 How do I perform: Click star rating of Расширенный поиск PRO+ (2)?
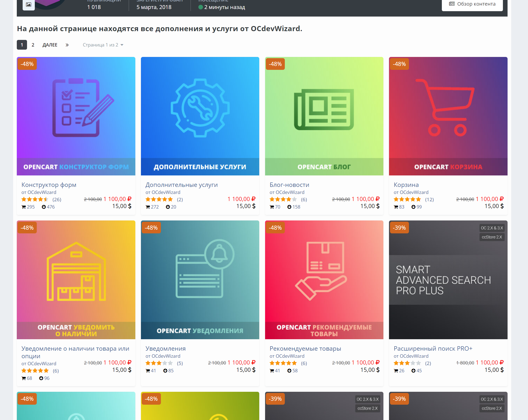tap(407, 363)
